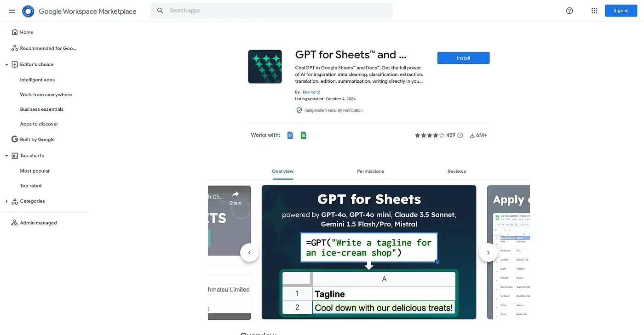Click the star rating display
Image resolution: width=644 pixels, height=335 pixels.
(430, 135)
